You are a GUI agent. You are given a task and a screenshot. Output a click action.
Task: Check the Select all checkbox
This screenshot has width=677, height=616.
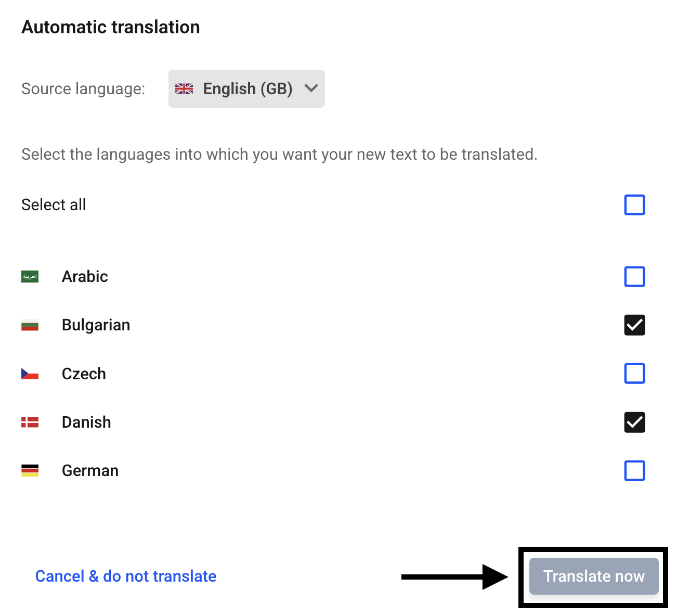(634, 205)
